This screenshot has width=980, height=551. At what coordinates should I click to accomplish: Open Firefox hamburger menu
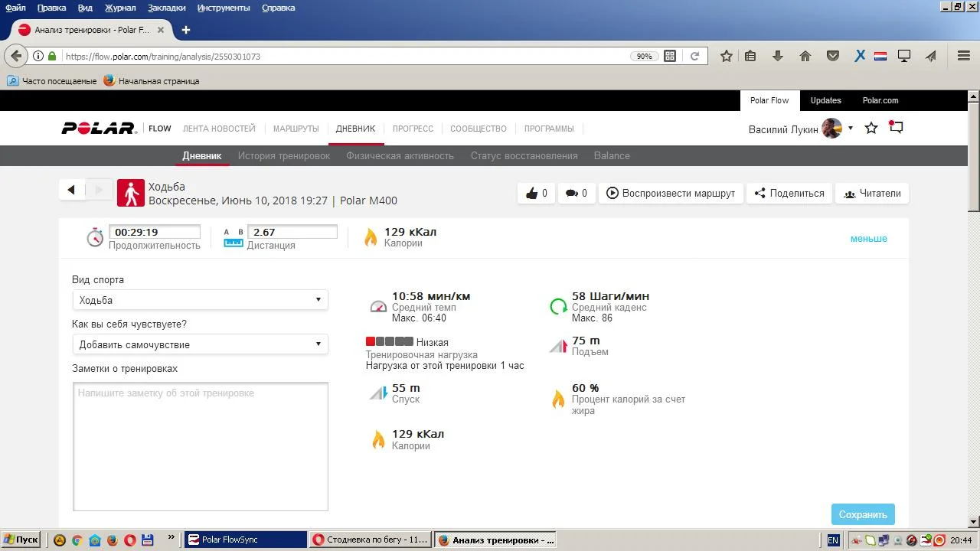coord(964,56)
